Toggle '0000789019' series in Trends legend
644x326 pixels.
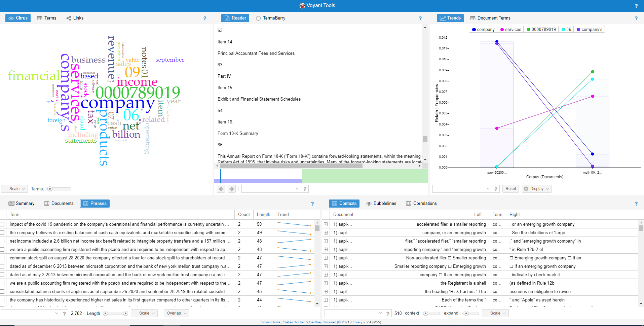pyautogui.click(x=541, y=30)
